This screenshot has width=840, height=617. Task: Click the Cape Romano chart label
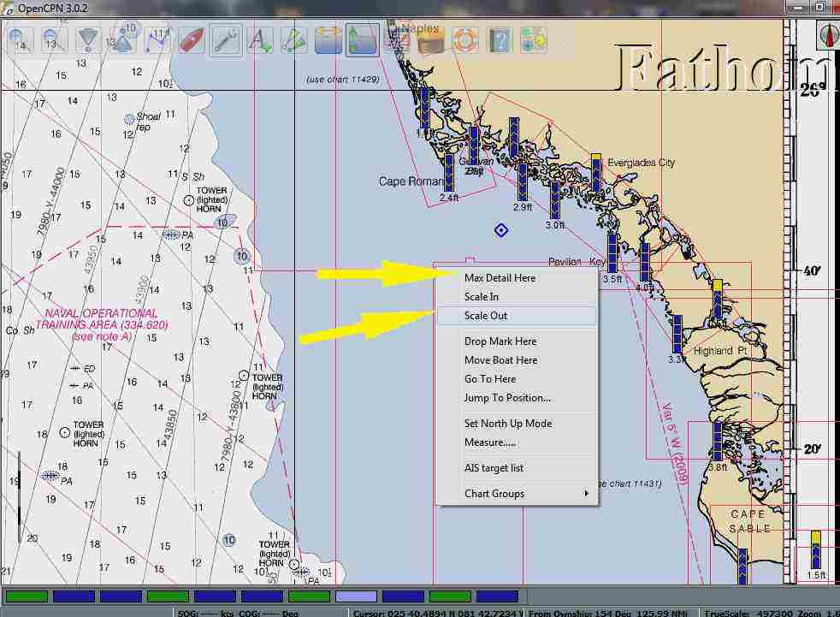[x=411, y=181]
